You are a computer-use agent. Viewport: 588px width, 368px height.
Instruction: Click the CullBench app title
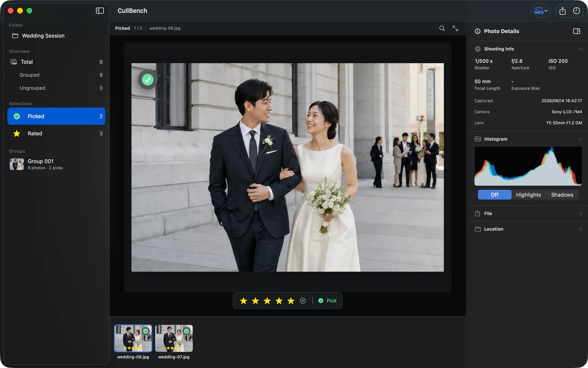pyautogui.click(x=132, y=11)
